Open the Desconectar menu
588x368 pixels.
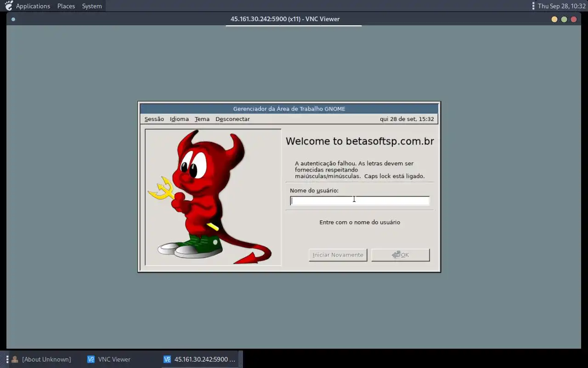click(x=232, y=119)
